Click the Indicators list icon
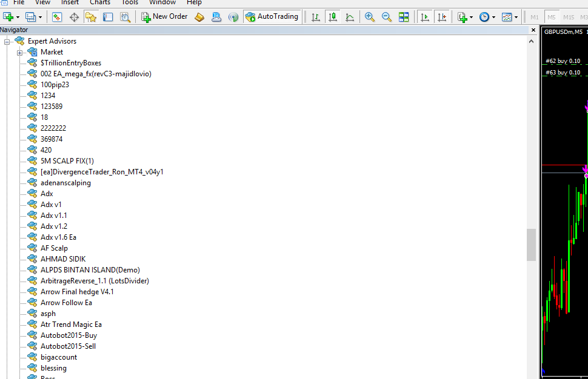Viewport: 588px width, 379px height. click(x=463, y=17)
